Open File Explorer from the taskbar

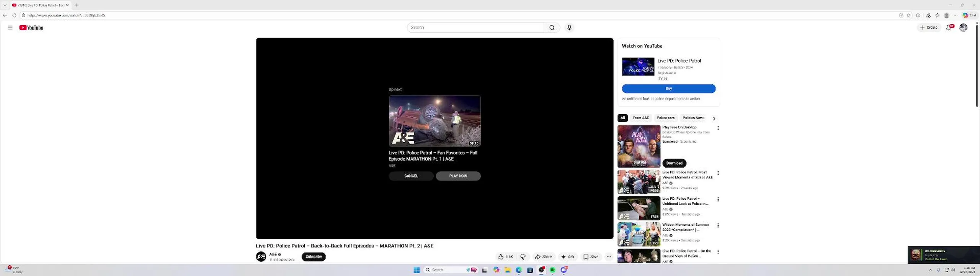coord(508,270)
